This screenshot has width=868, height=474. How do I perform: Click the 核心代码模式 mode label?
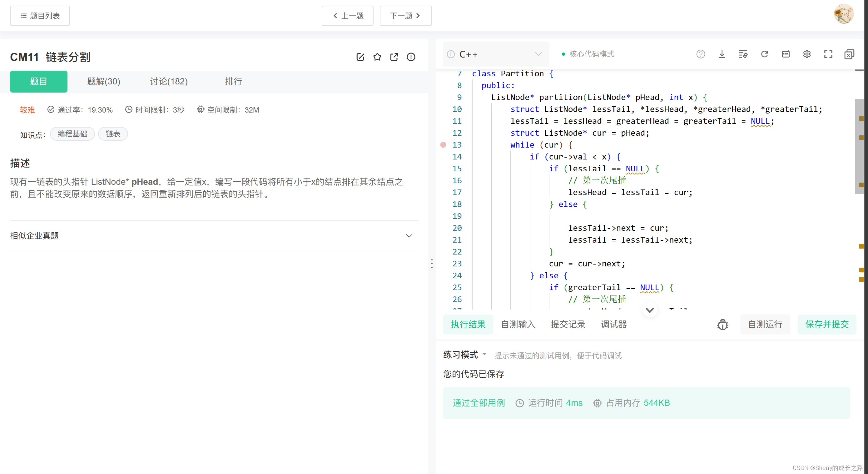click(591, 54)
